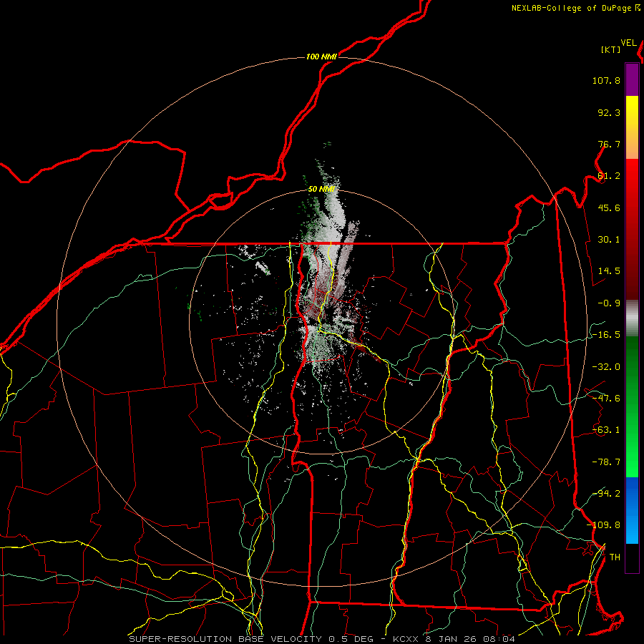Viewport: 644px width, 644px height.
Task: Click the VEL legend heading
Action: (629, 43)
